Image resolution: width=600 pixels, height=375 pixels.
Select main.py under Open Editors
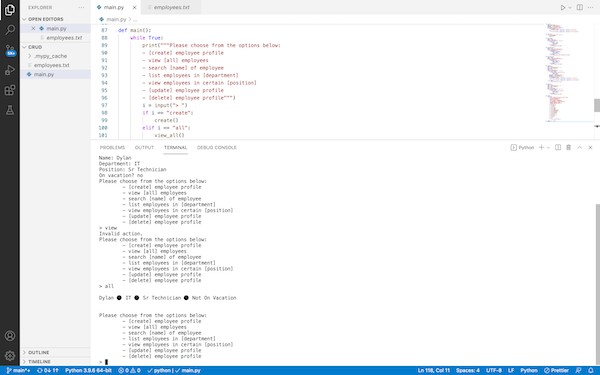coord(55,28)
